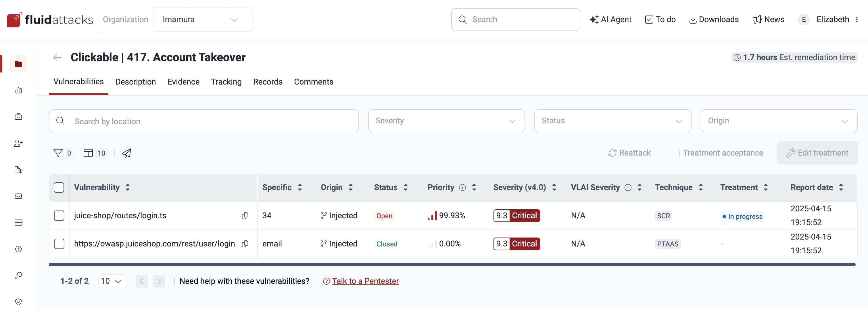868x310 pixels.
Task: Focus the top Search field
Action: 516,20
